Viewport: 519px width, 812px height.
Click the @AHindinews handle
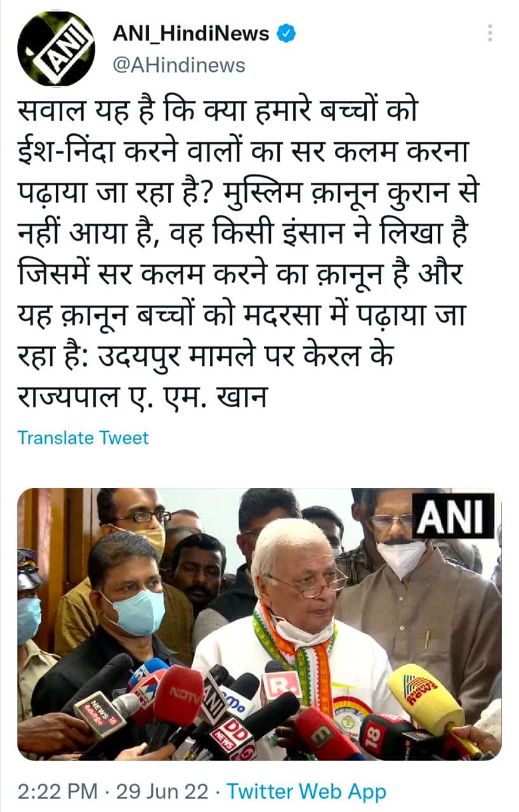click(179, 64)
